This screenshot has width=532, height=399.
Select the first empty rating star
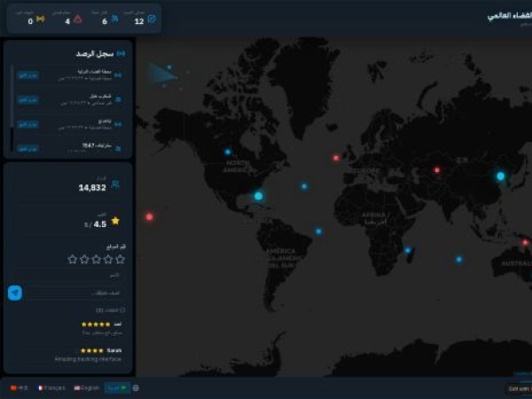click(x=121, y=259)
